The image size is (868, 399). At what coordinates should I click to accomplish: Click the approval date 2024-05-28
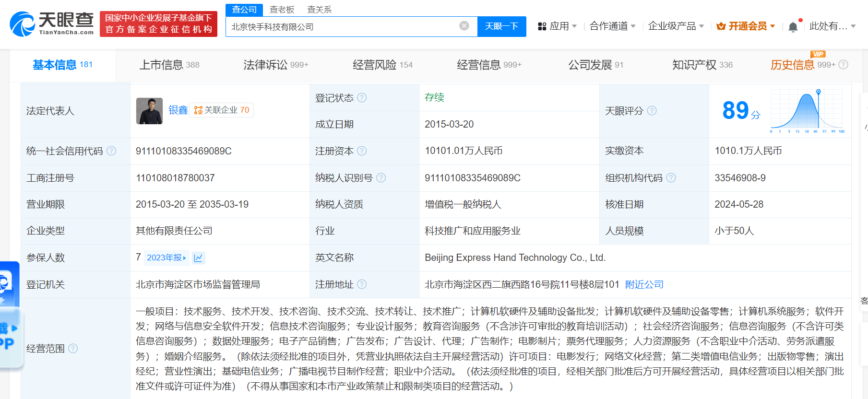pyautogui.click(x=739, y=204)
